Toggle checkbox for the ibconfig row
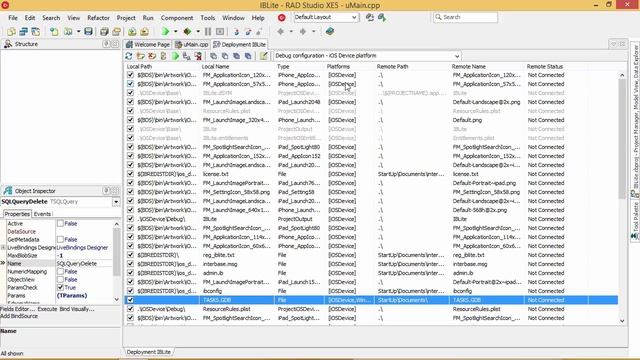The image size is (640, 360). coord(130,291)
